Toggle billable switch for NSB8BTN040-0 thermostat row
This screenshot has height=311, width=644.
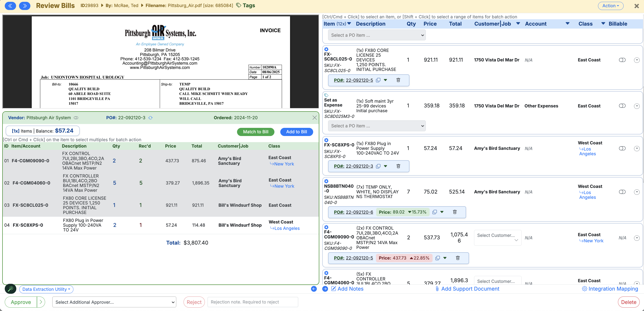(x=622, y=192)
